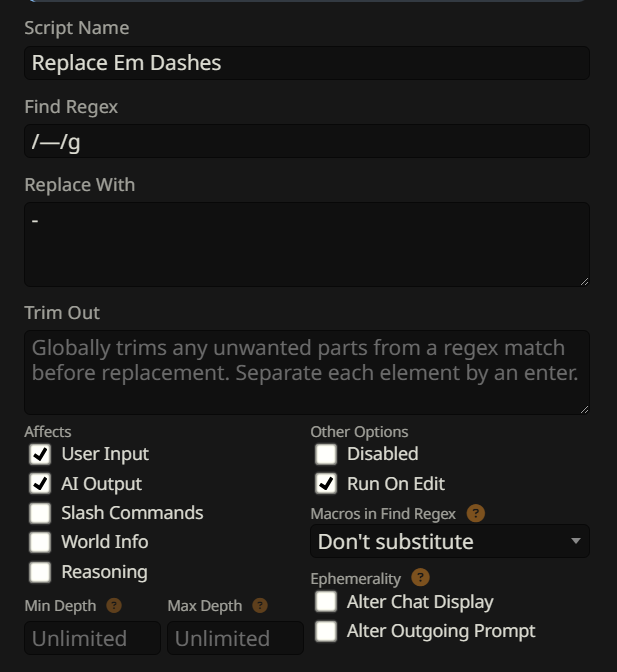This screenshot has height=672, width=617.
Task: Enable Alter Chat Display checkbox
Action: coord(326,602)
